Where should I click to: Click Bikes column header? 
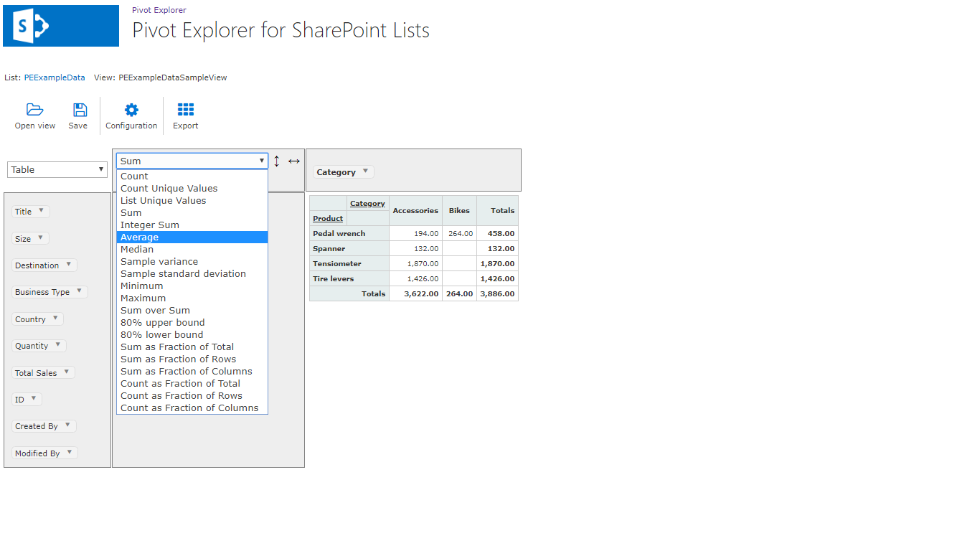pyautogui.click(x=459, y=211)
